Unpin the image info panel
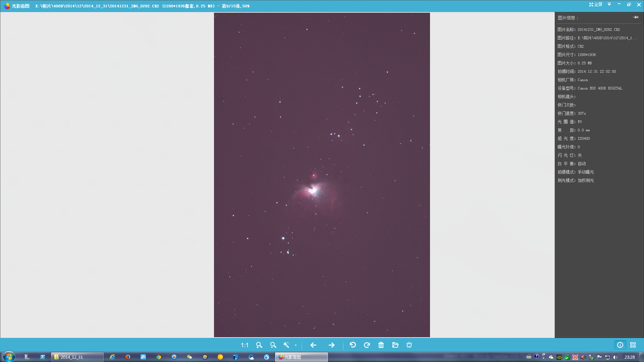644x362 pixels. point(635,17)
